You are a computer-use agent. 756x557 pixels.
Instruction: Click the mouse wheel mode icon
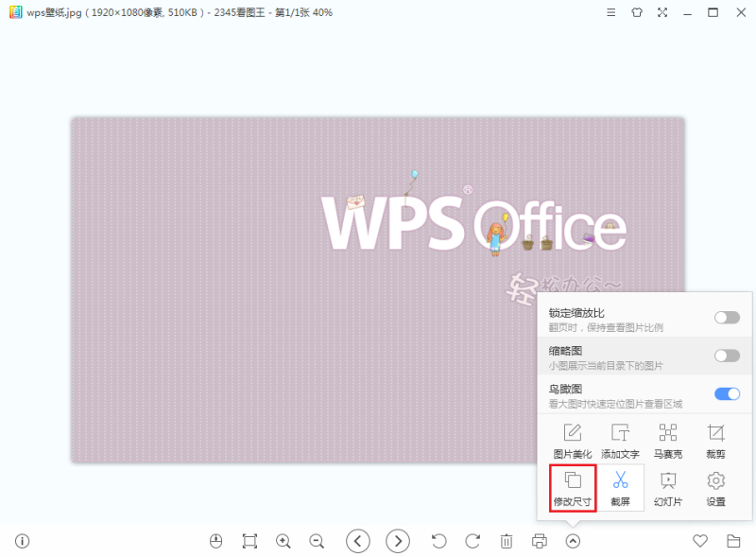pos(216,541)
